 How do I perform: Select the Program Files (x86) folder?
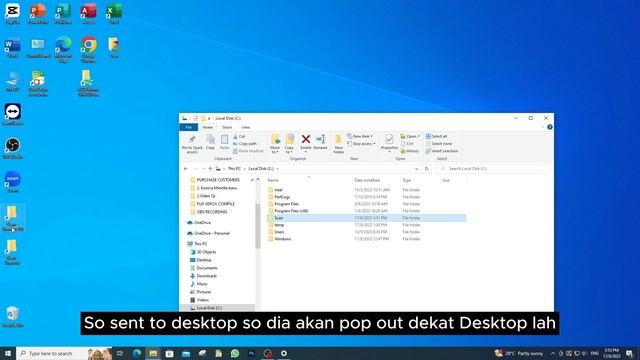(x=291, y=211)
